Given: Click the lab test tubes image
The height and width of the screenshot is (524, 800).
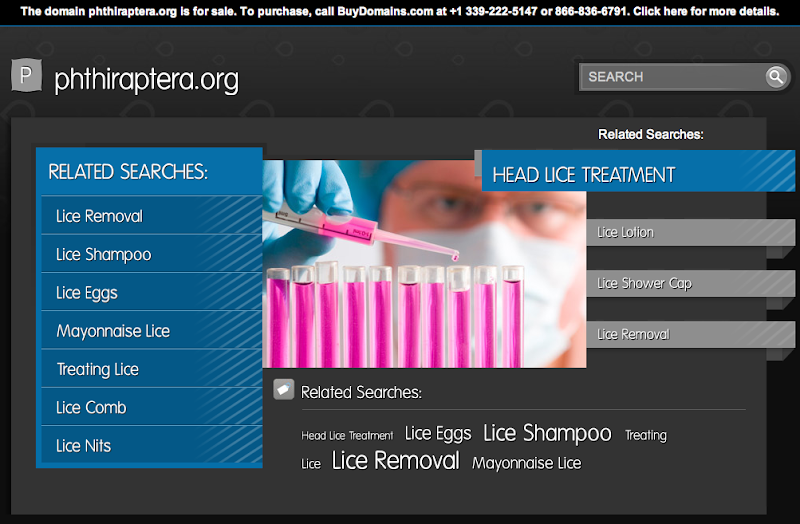Looking at the screenshot, I should point(424,264).
